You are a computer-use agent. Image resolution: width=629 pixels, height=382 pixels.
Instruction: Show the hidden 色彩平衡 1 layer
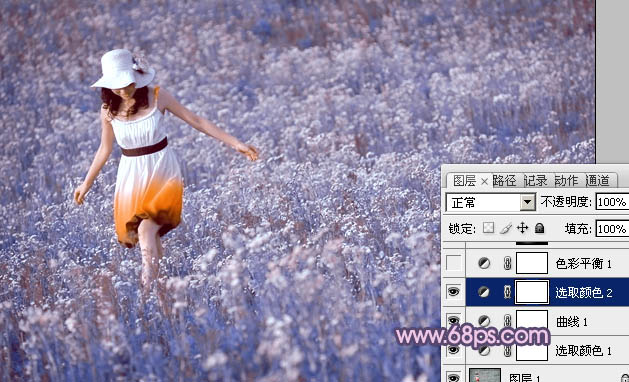pyautogui.click(x=453, y=263)
